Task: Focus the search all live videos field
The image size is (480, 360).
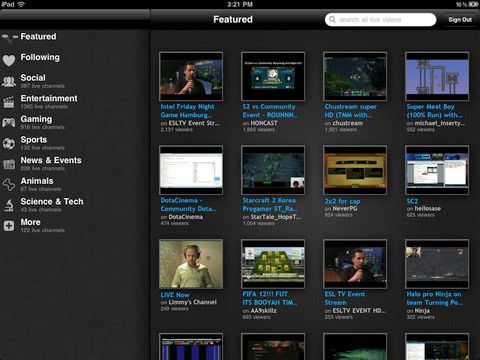Action: [380, 20]
